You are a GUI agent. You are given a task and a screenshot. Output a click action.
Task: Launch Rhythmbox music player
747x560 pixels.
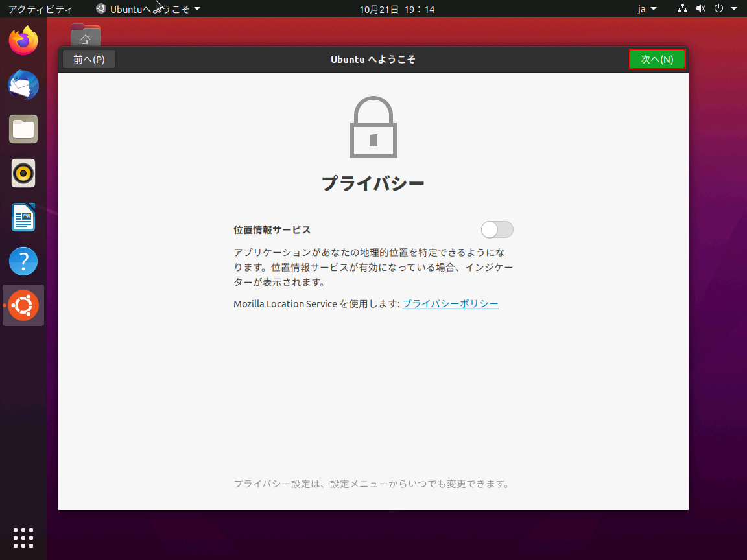click(23, 173)
